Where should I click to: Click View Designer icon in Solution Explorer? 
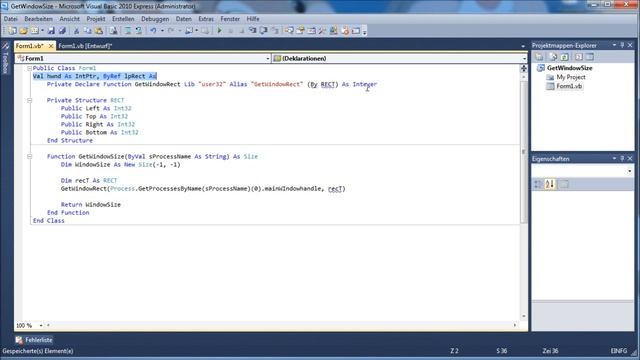point(590,57)
